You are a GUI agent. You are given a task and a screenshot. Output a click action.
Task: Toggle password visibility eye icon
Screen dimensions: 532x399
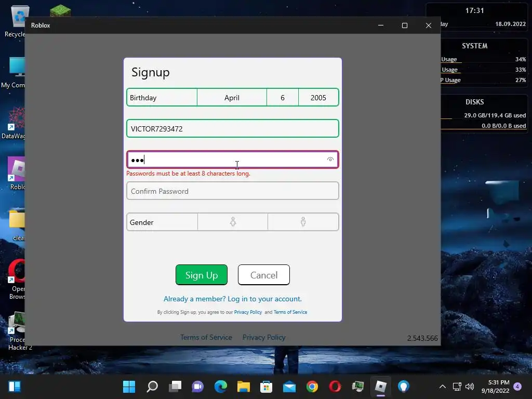(330, 159)
